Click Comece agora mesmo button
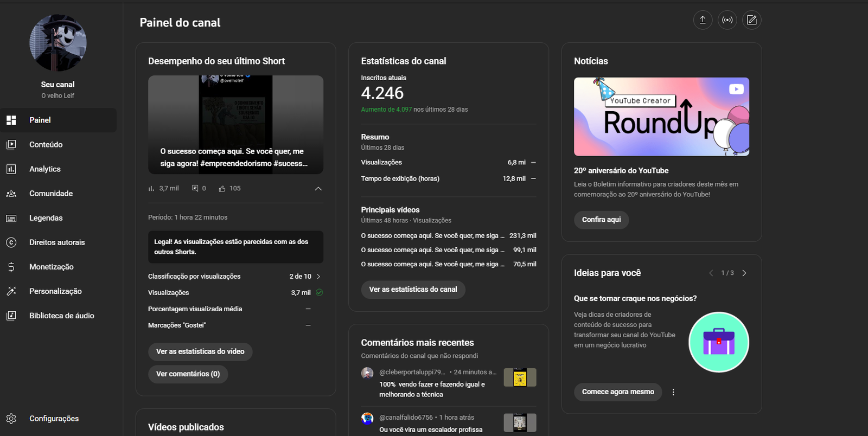868x436 pixels. 618,392
